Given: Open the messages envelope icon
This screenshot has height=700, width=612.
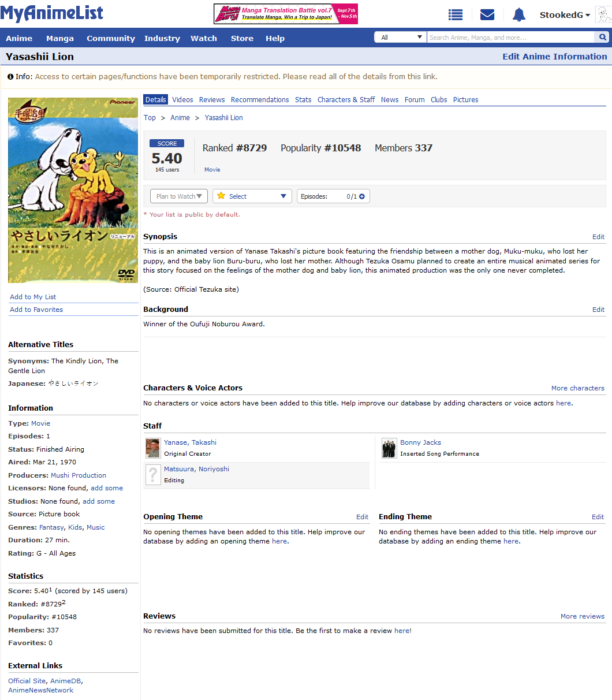Looking at the screenshot, I should pyautogui.click(x=487, y=15).
